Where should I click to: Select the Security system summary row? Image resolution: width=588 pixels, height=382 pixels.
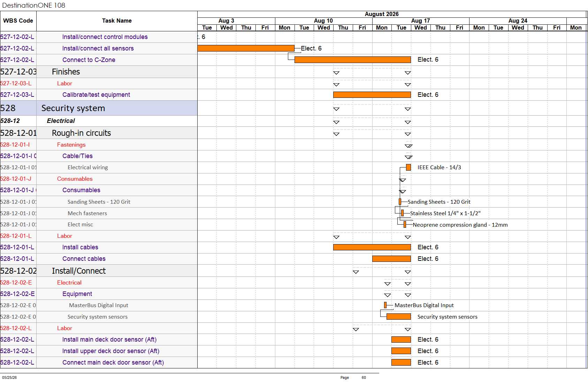[99, 108]
